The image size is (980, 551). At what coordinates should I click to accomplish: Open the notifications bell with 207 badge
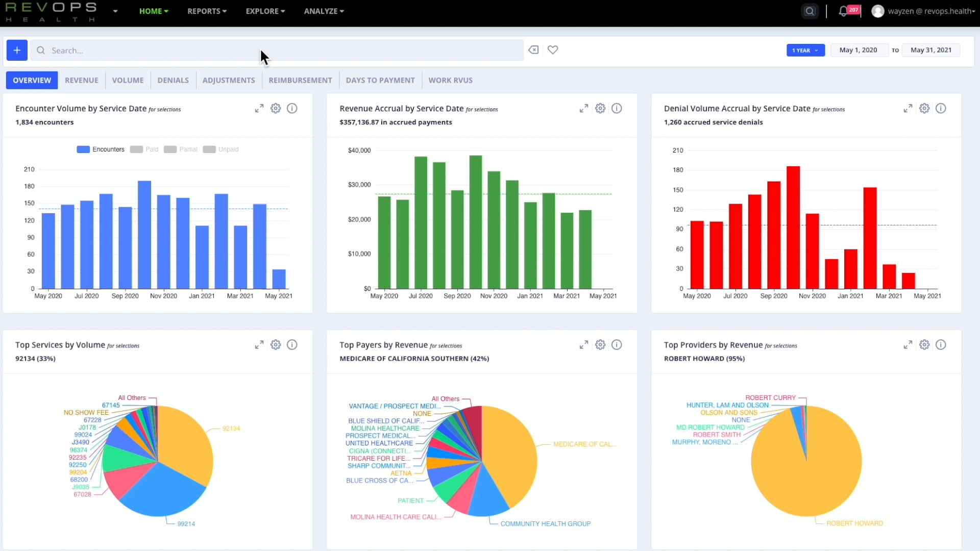(843, 11)
